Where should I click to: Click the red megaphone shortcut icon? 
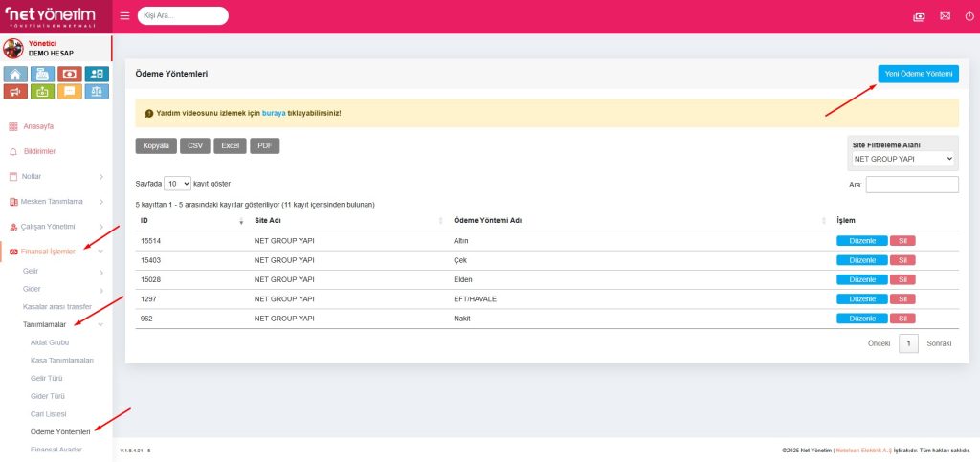15,92
